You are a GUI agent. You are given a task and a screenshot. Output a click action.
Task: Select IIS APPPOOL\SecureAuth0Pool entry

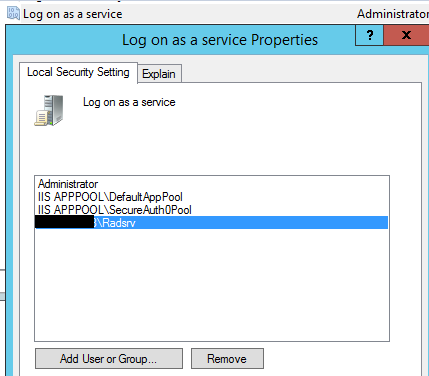(115, 210)
